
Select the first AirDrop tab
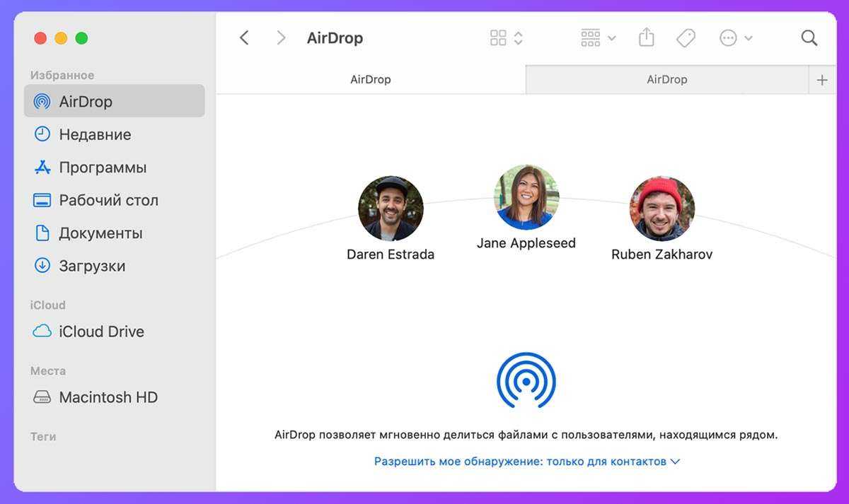(370, 80)
